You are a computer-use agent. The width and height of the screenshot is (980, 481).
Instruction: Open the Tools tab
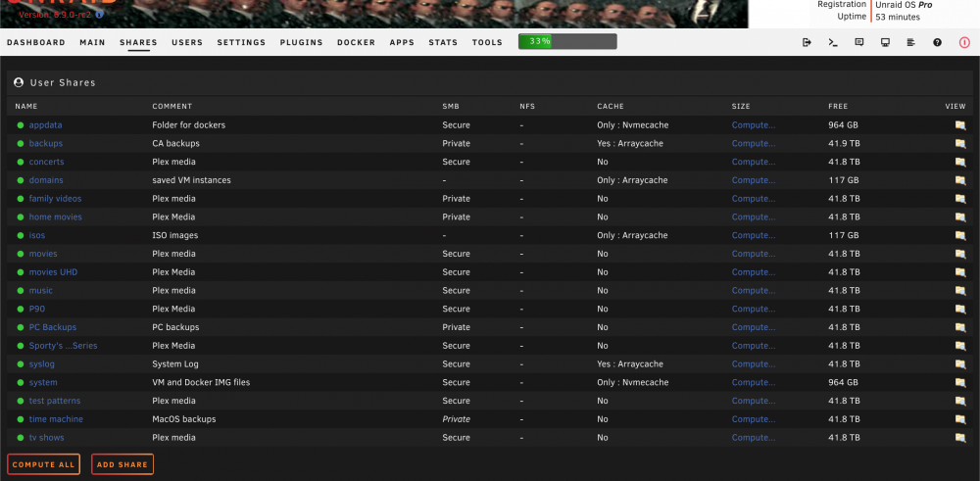pos(487,42)
